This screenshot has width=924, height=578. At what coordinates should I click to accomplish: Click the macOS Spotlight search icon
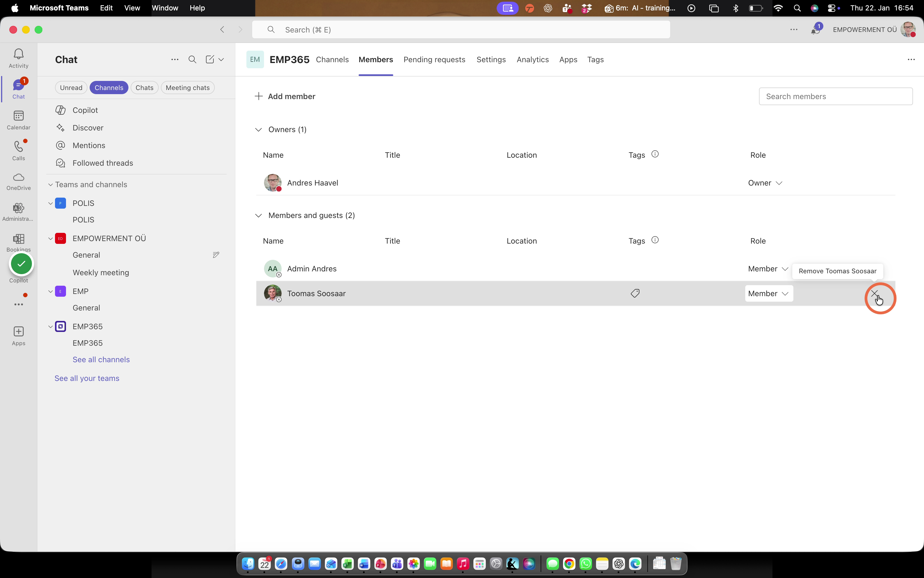[x=797, y=8]
